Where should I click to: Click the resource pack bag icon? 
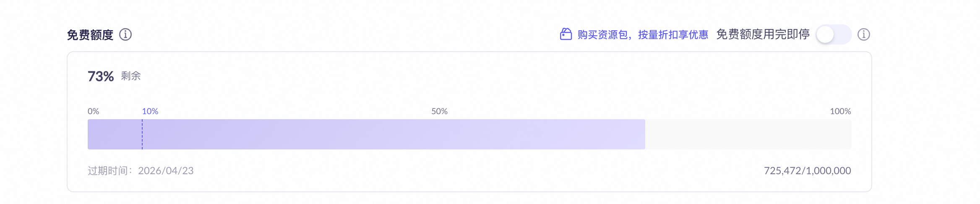click(x=566, y=34)
